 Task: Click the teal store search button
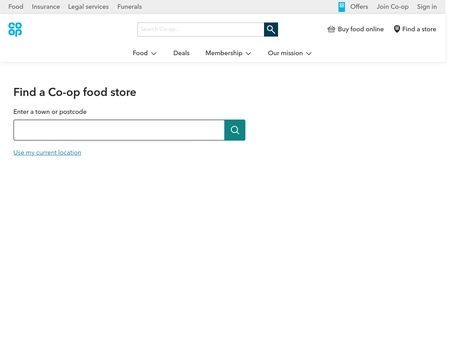235,130
